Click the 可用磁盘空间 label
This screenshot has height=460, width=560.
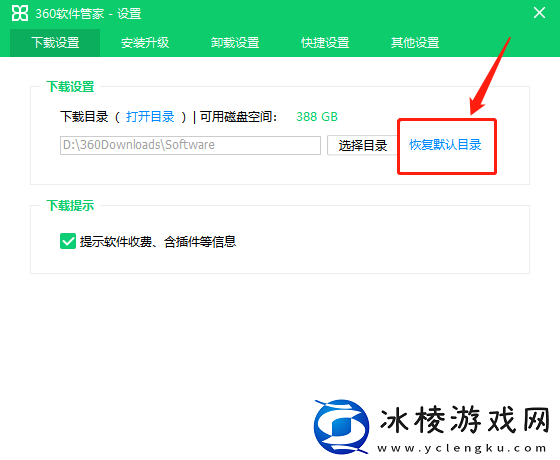pyautogui.click(x=239, y=117)
